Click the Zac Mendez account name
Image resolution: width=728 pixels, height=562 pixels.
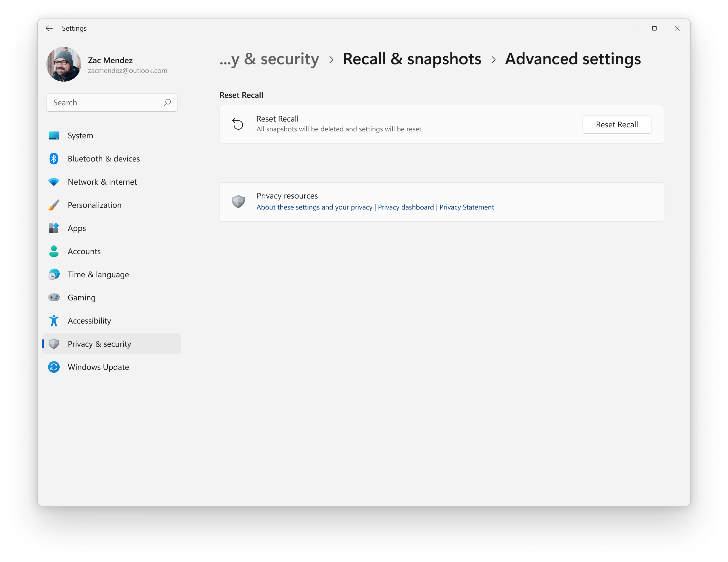pos(110,60)
